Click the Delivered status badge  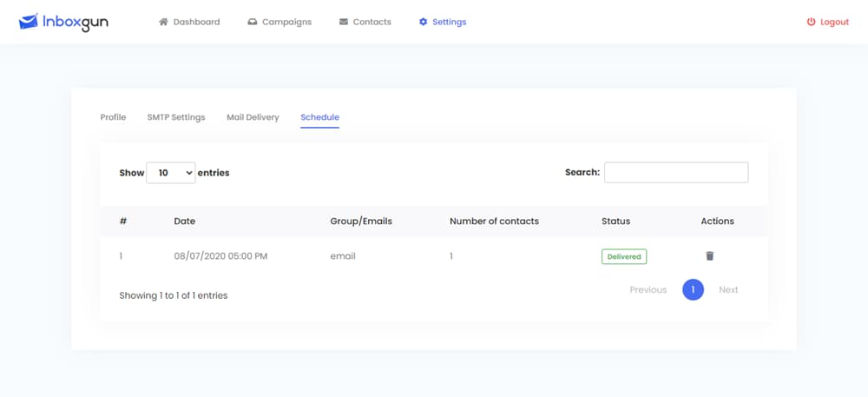(624, 257)
